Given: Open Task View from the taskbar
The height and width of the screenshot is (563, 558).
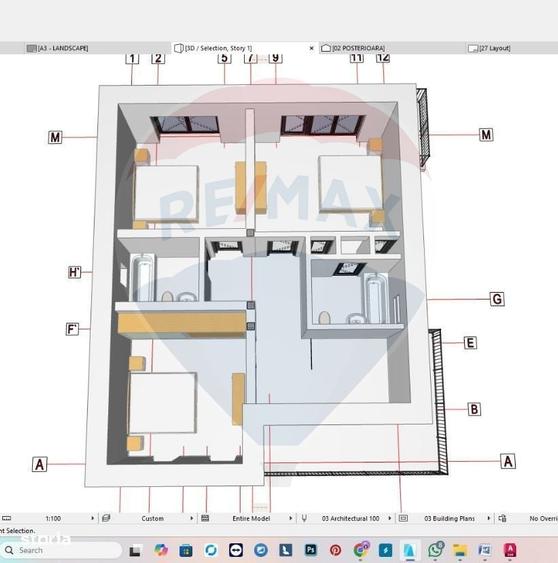Looking at the screenshot, I should click(x=135, y=550).
